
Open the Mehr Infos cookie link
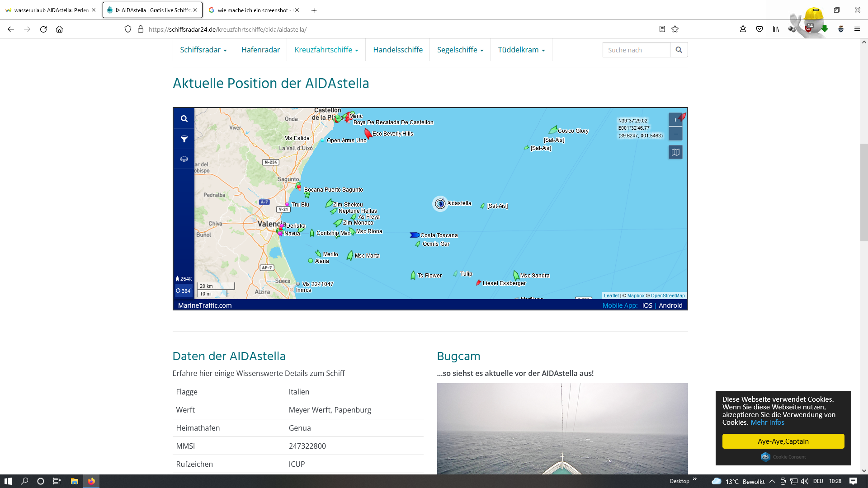click(x=767, y=422)
